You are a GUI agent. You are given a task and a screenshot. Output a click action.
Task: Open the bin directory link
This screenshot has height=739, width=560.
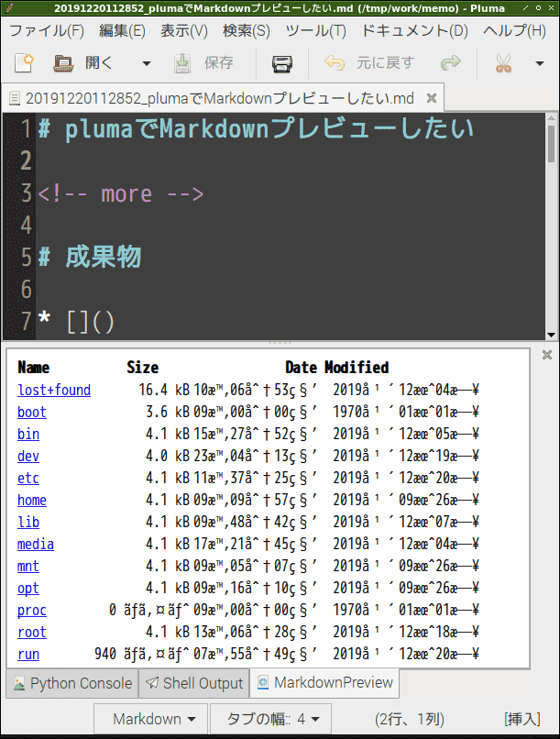(28, 434)
